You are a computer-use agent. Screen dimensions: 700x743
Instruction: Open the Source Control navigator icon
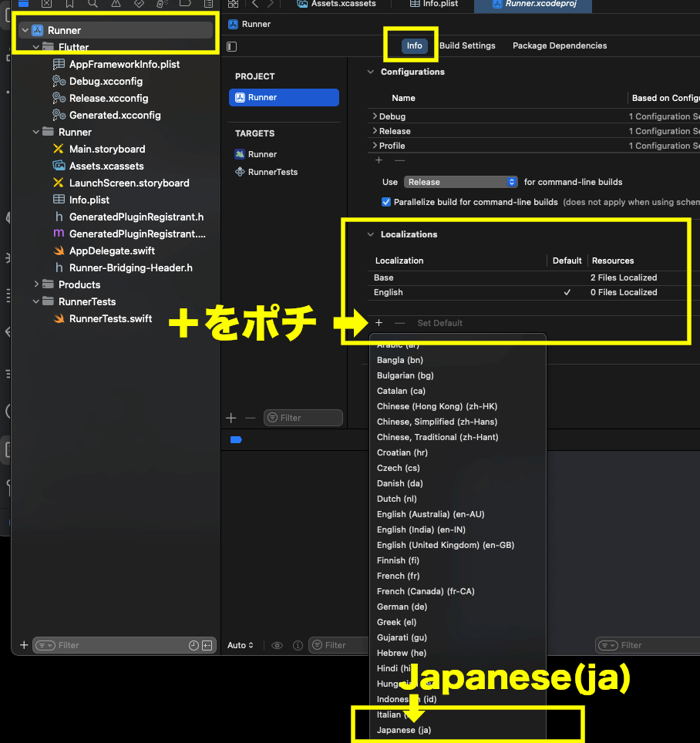46,4
